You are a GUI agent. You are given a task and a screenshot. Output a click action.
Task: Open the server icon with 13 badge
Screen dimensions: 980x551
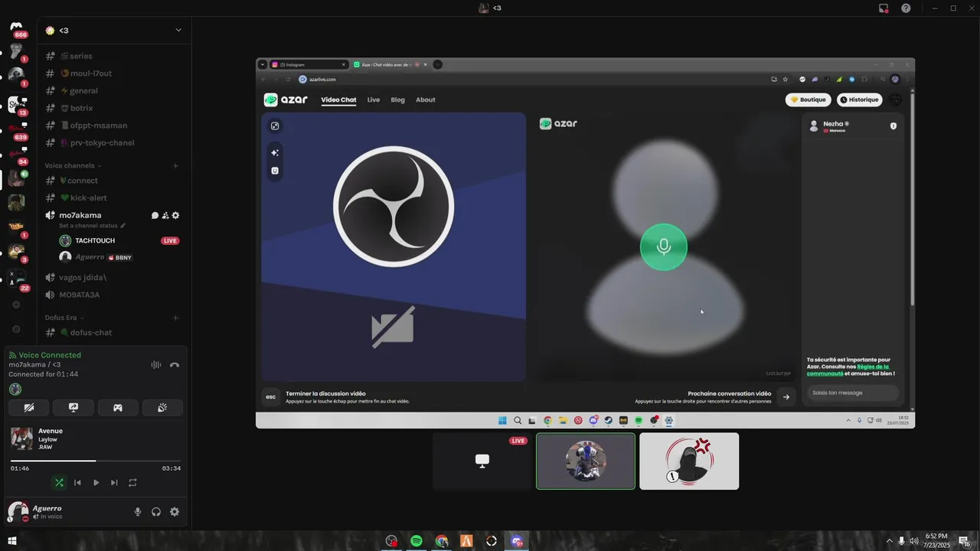pyautogui.click(x=16, y=103)
